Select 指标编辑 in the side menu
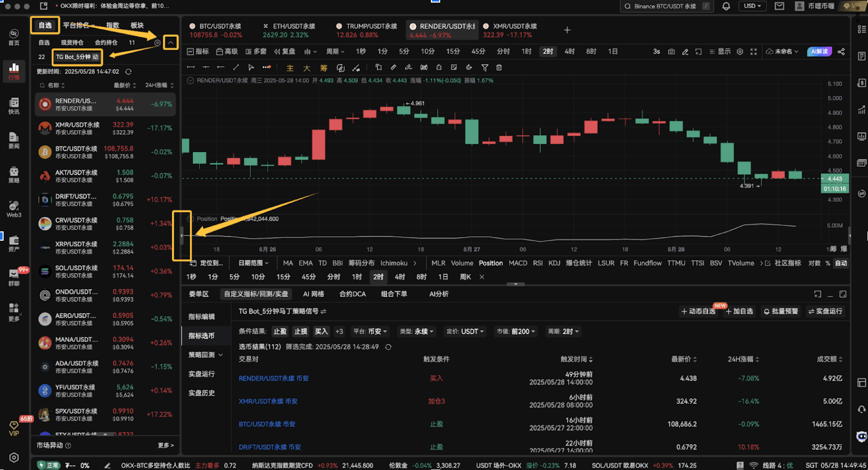The image size is (868, 470). 202,317
